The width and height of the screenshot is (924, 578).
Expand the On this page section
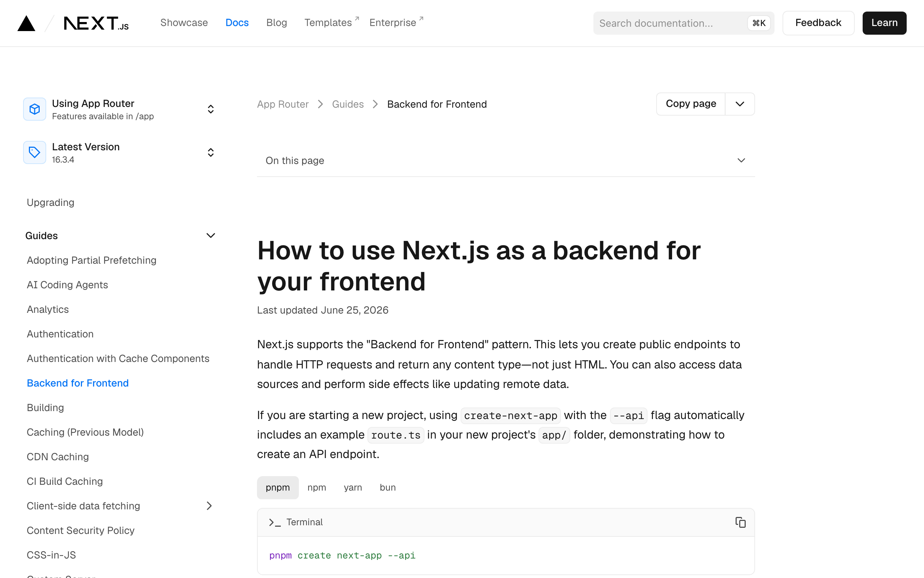coord(506,160)
